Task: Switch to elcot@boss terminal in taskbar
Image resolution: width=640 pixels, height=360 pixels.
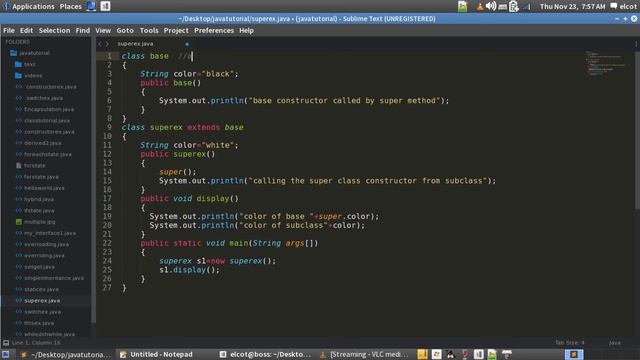Action: (x=266, y=354)
